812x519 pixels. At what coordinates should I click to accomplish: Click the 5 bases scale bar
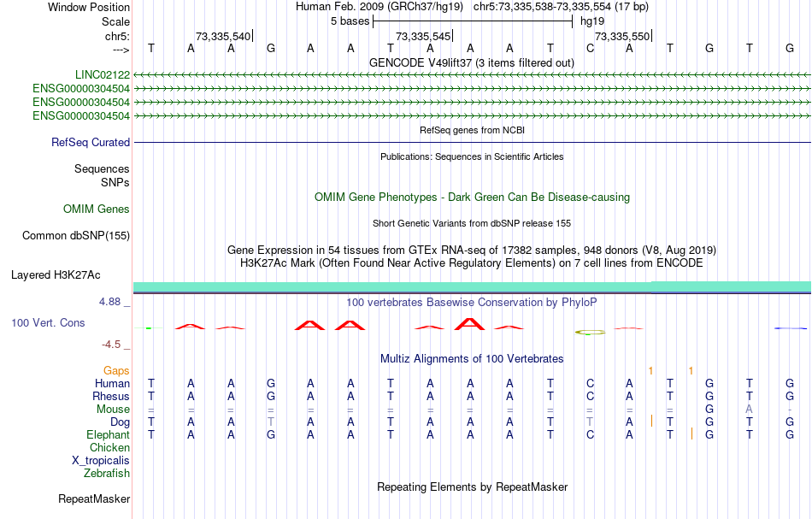pos(473,21)
